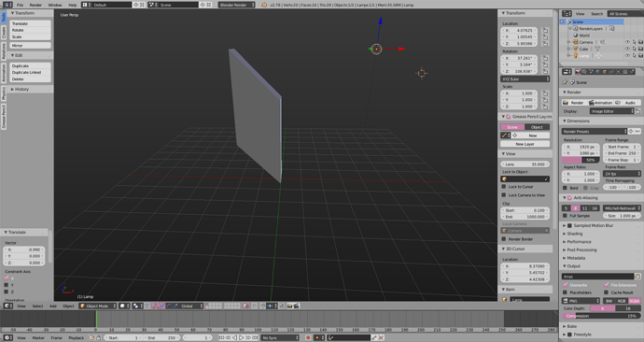Remove render preset with minus icon
Viewport: 644px width, 342px height.
click(x=637, y=132)
